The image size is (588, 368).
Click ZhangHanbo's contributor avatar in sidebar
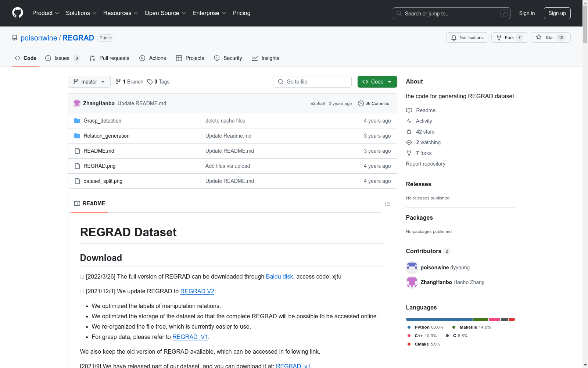point(412,282)
